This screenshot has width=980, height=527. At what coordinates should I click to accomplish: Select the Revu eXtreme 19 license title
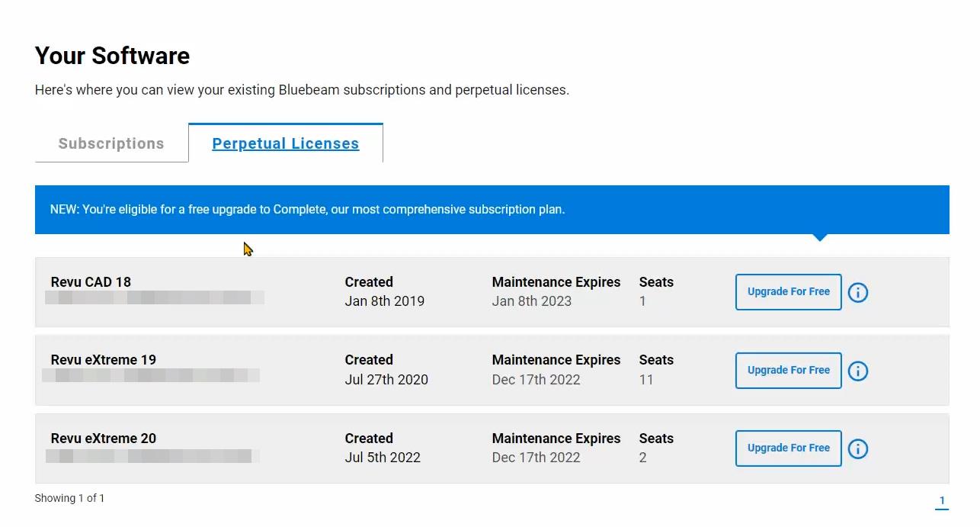coord(104,360)
